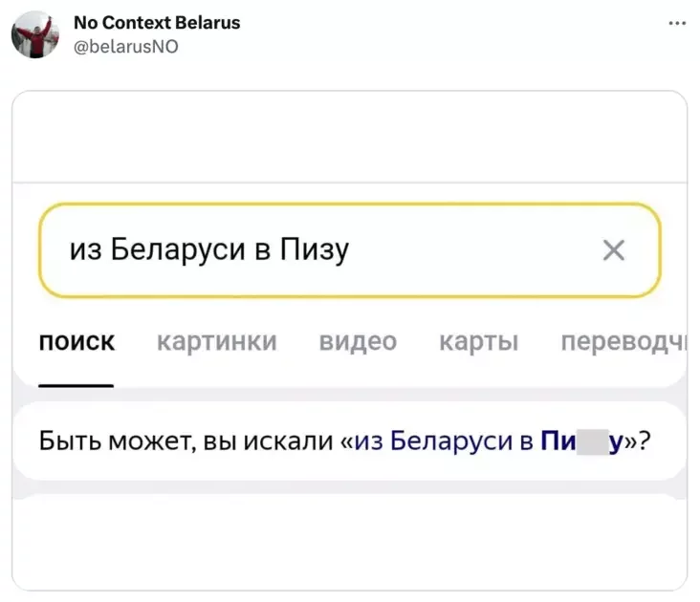Click the «Быть может, вы искали» text
The height and width of the screenshot is (602, 700).
tap(187, 441)
